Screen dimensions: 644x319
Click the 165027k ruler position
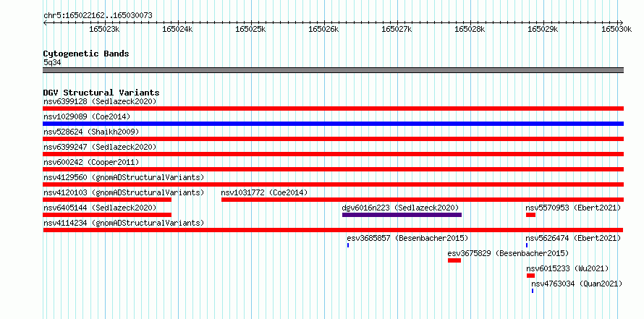point(397,29)
